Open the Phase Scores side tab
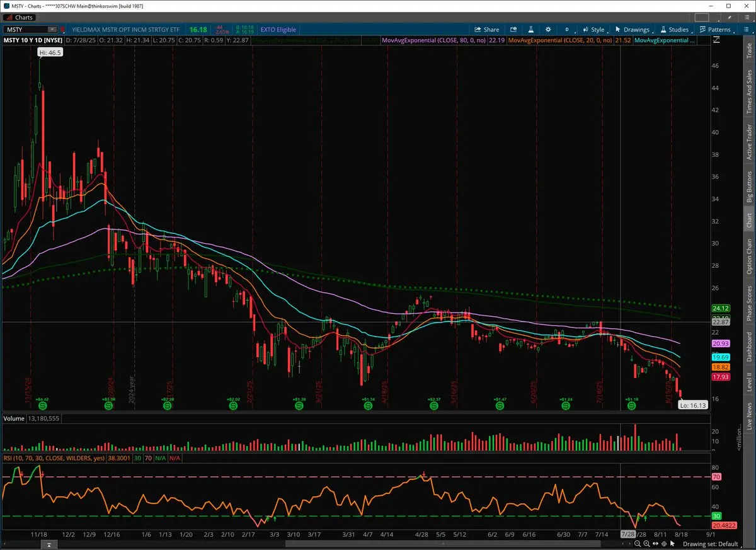Screen dimensions: 756x550 (749, 303)
